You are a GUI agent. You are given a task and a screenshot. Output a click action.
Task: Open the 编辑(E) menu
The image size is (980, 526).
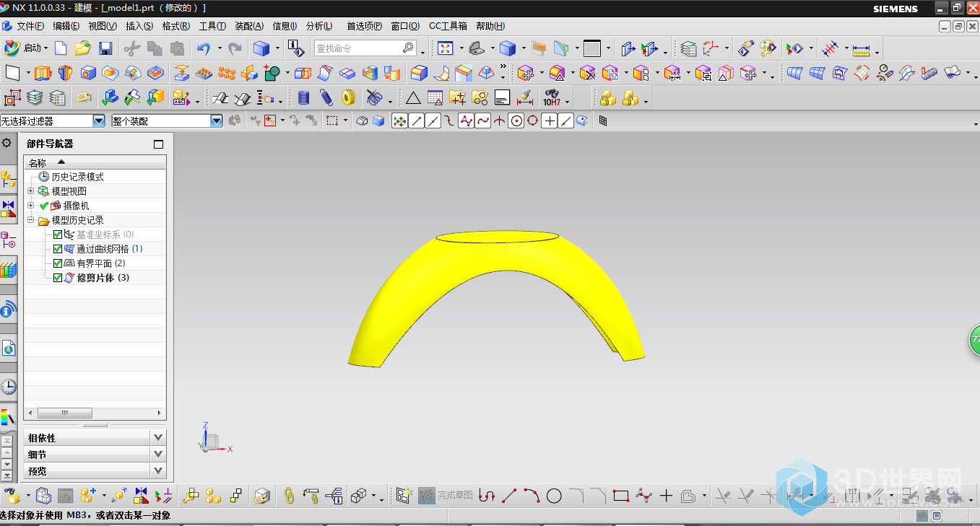(x=66, y=26)
